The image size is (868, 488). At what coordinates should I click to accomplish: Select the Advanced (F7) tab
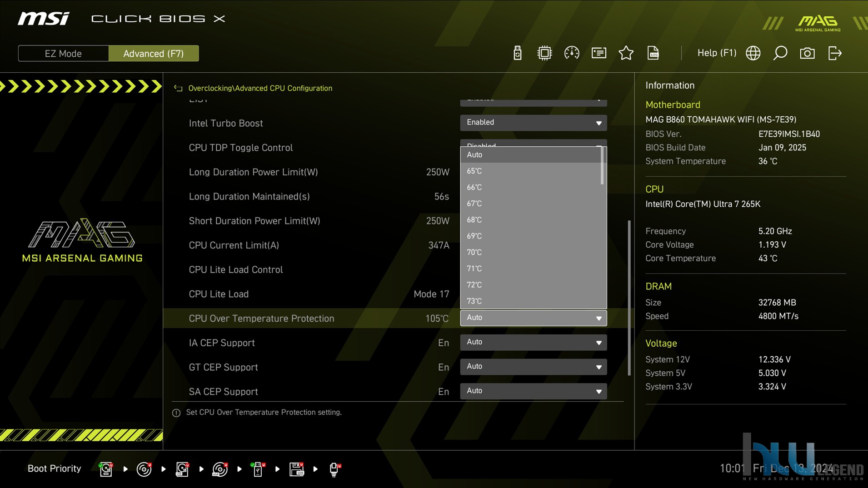[x=154, y=54]
